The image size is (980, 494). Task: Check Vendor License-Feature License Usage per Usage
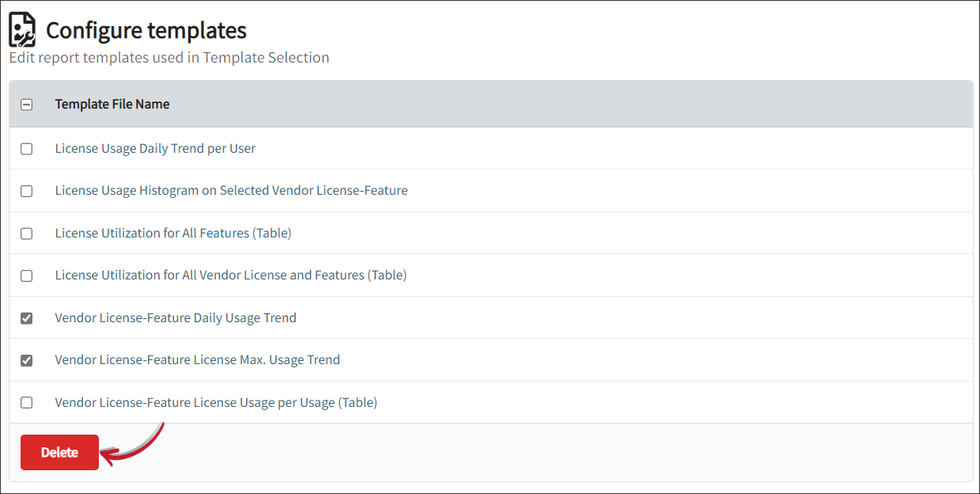pyautogui.click(x=26, y=402)
